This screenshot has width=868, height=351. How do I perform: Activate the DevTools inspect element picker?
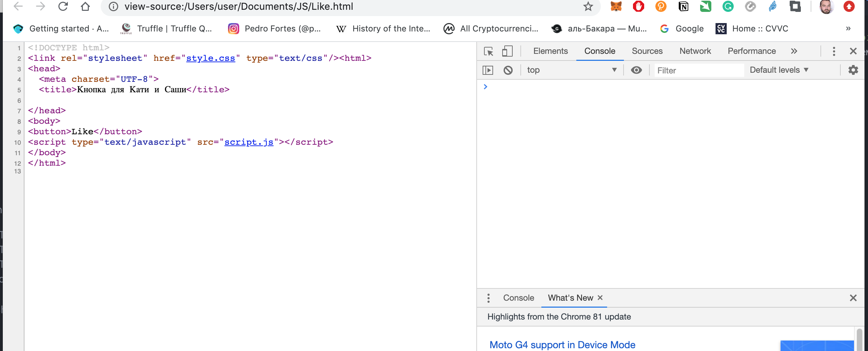(489, 51)
